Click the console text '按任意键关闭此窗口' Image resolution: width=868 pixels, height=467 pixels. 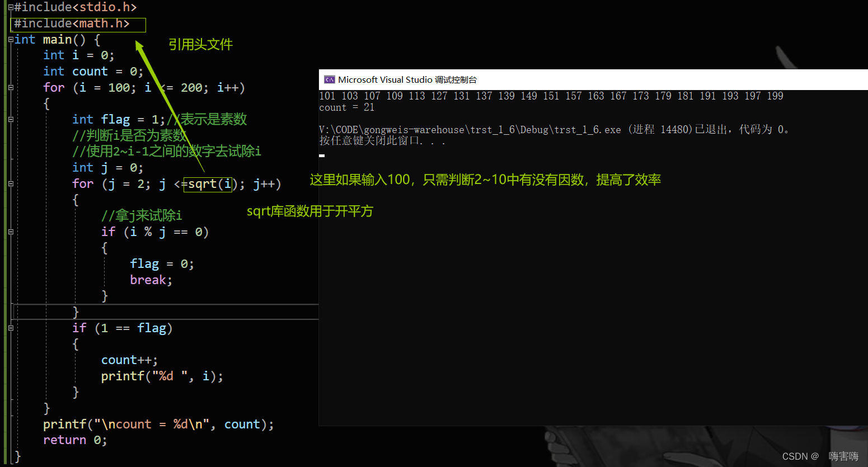(x=370, y=141)
